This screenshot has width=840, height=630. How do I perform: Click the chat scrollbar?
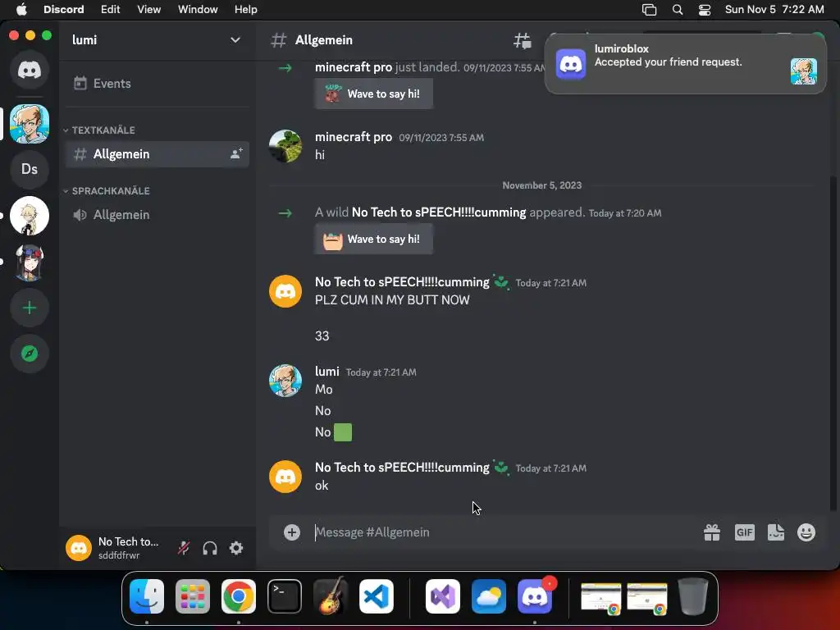[833, 343]
